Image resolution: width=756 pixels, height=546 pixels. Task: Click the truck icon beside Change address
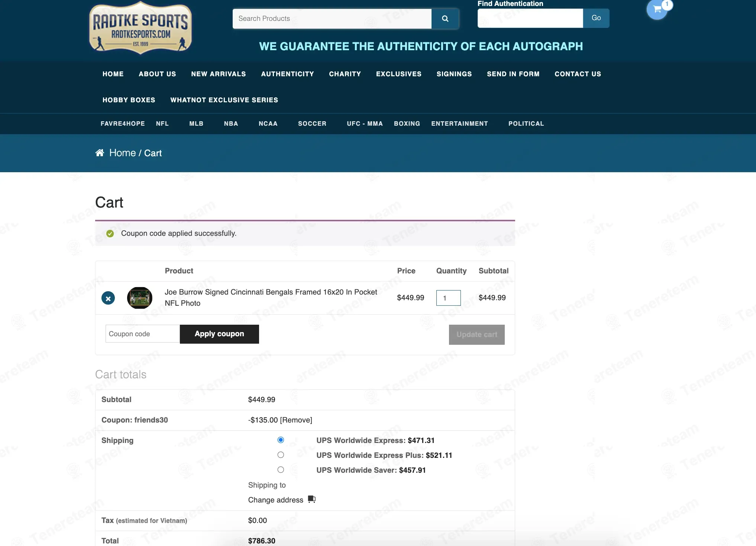[x=311, y=499]
